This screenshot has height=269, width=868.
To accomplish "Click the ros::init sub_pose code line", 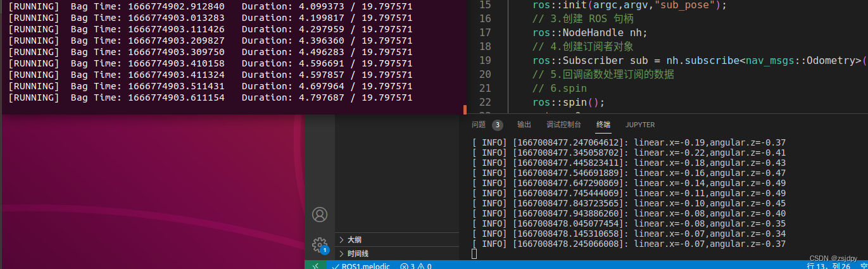I will pos(629,5).
